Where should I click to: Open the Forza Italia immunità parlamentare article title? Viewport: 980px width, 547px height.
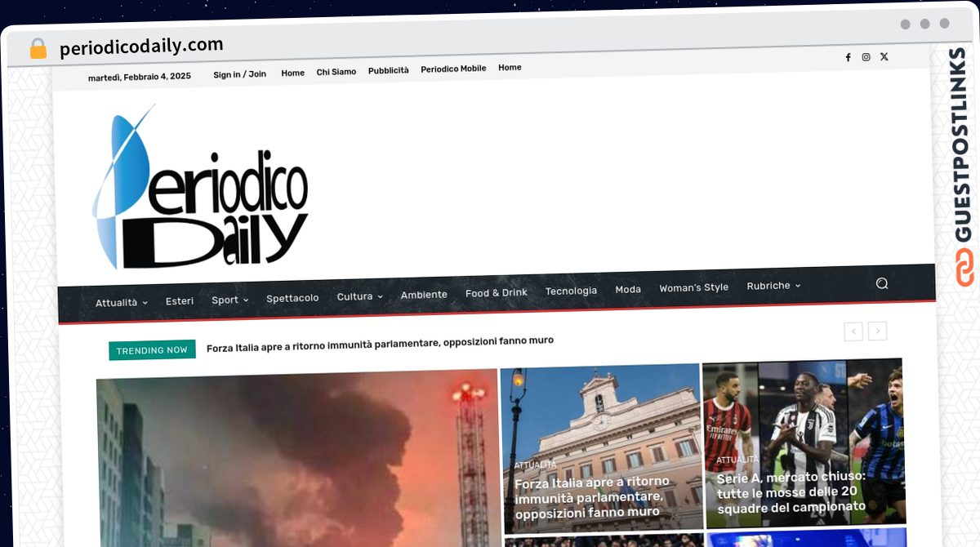coord(593,497)
